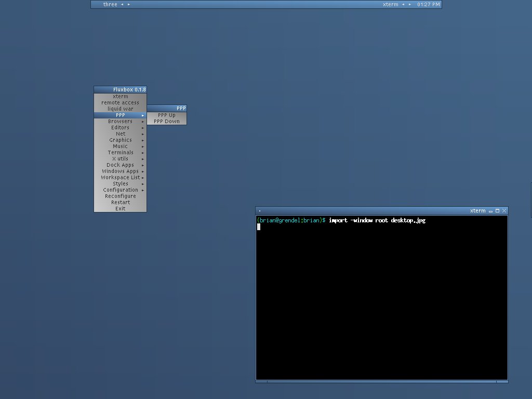Maximize the xterm window
Image resolution: width=532 pixels, height=399 pixels.
[x=497, y=211]
